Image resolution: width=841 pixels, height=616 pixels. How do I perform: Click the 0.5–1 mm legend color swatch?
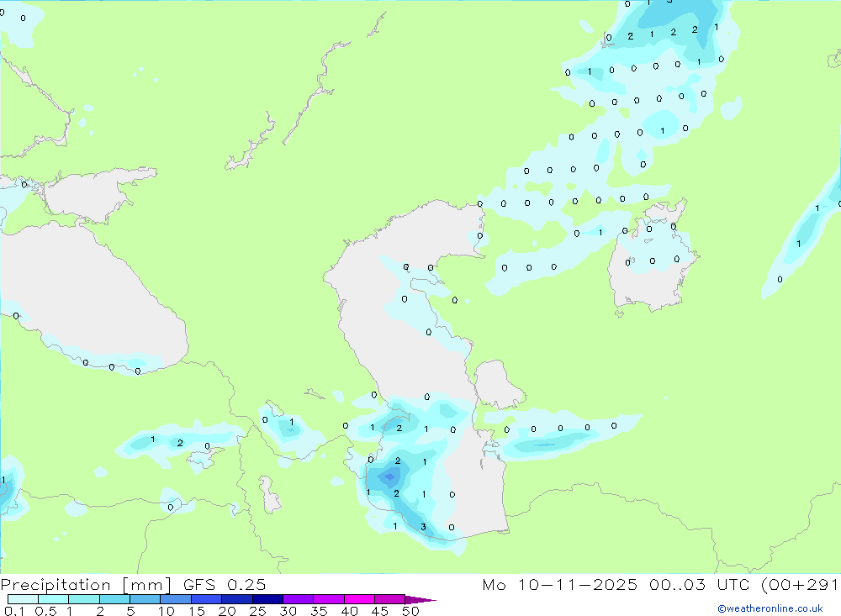(54, 599)
